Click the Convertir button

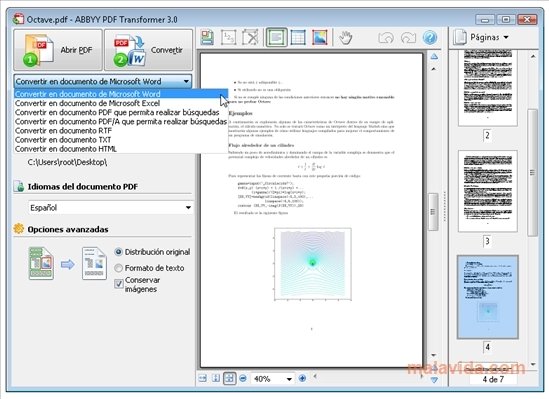point(148,50)
